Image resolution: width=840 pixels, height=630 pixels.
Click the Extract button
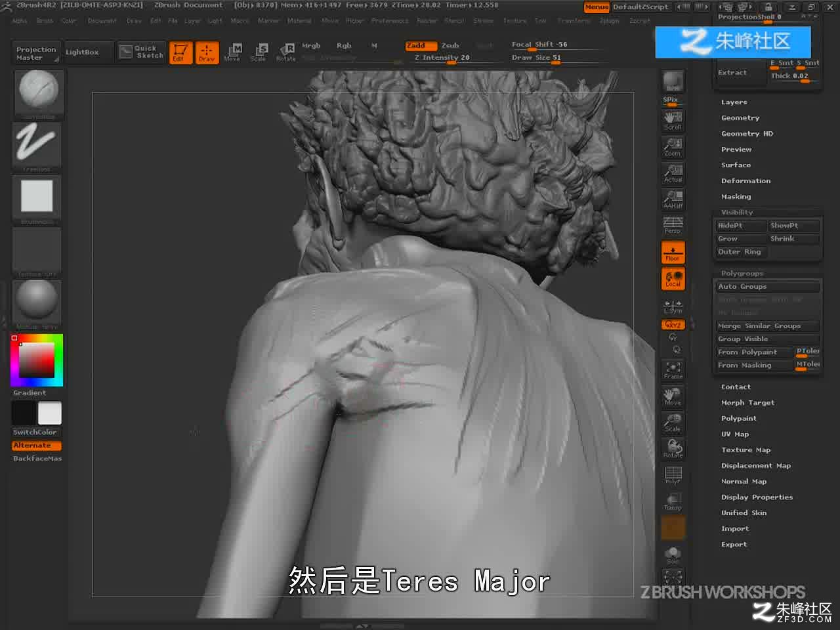pyautogui.click(x=741, y=73)
